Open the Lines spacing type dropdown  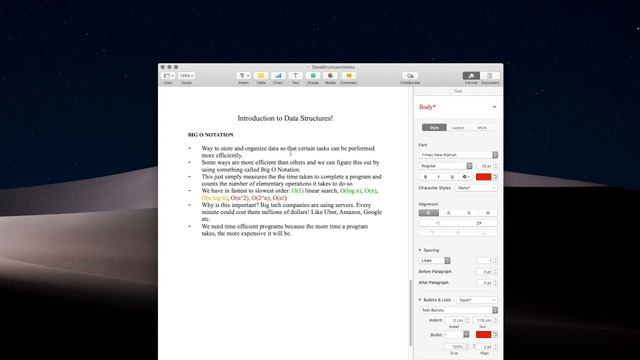435,260
